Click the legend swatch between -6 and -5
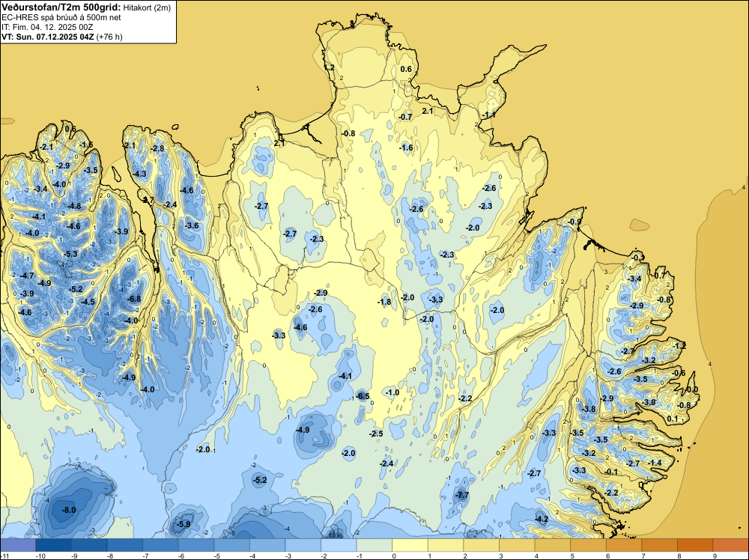 [x=196, y=545]
